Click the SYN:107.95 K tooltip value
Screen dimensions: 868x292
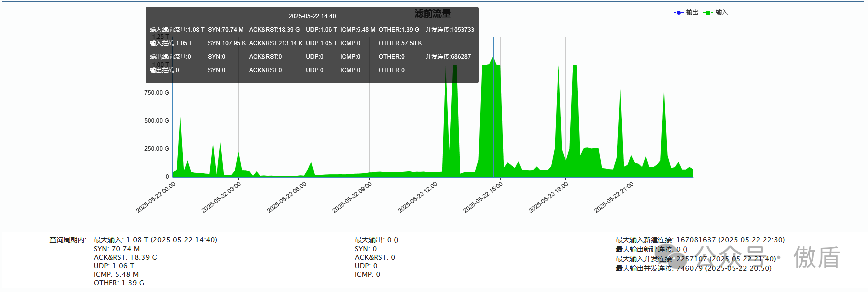[x=227, y=43]
